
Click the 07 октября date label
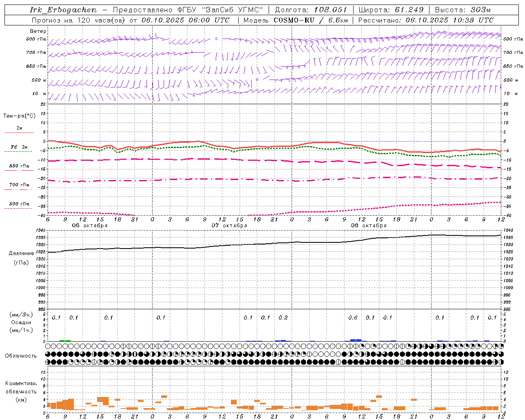229,226
